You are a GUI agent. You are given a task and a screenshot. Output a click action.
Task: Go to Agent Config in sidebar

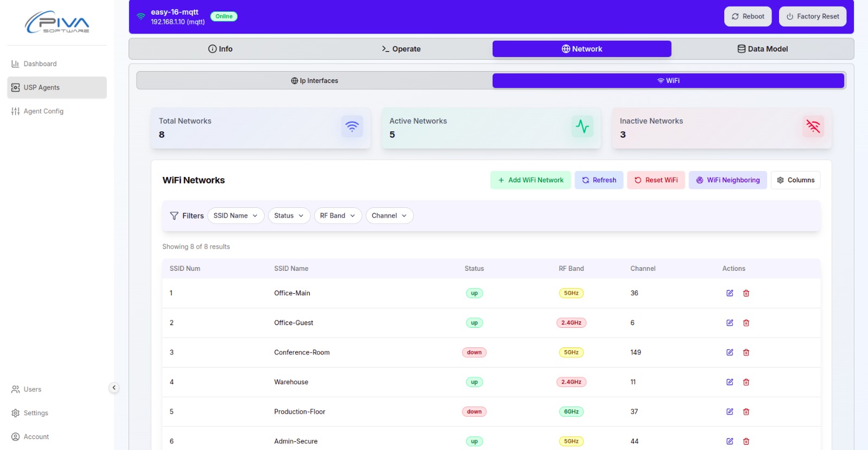tap(43, 111)
